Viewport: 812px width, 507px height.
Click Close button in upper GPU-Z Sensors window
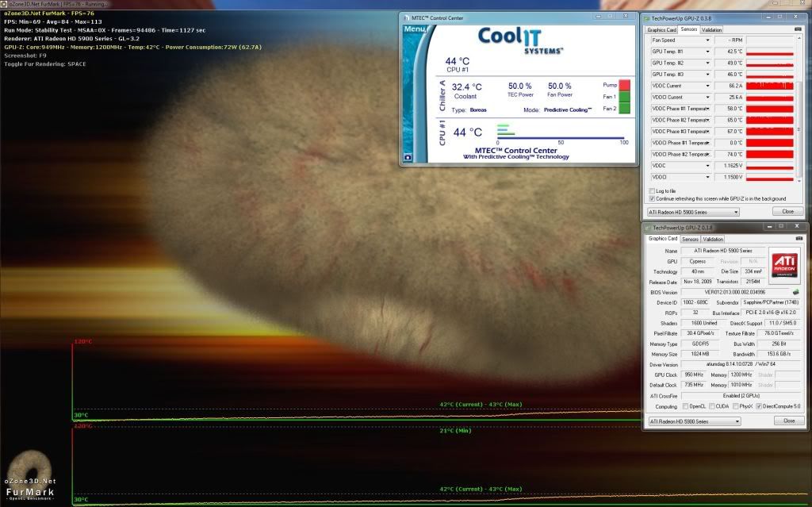click(x=787, y=212)
